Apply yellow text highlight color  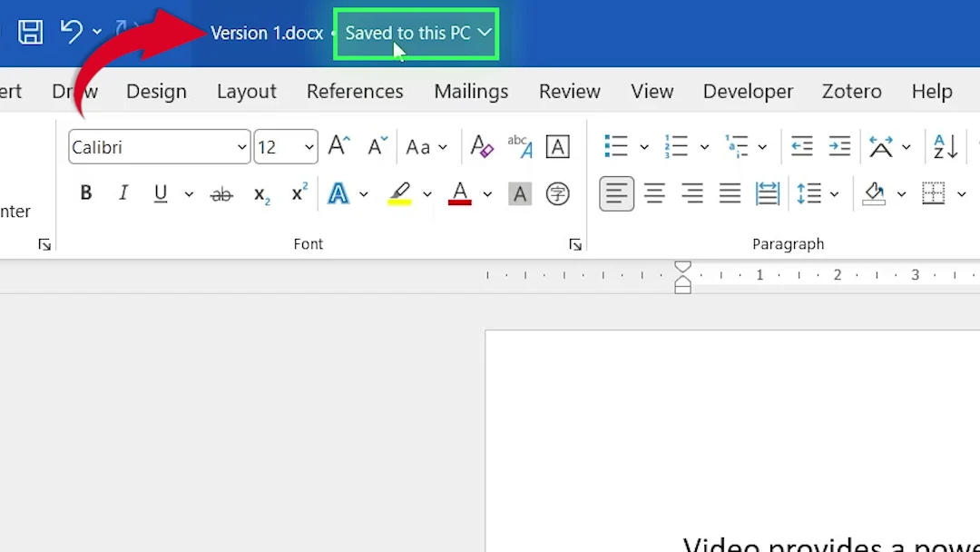(x=400, y=193)
